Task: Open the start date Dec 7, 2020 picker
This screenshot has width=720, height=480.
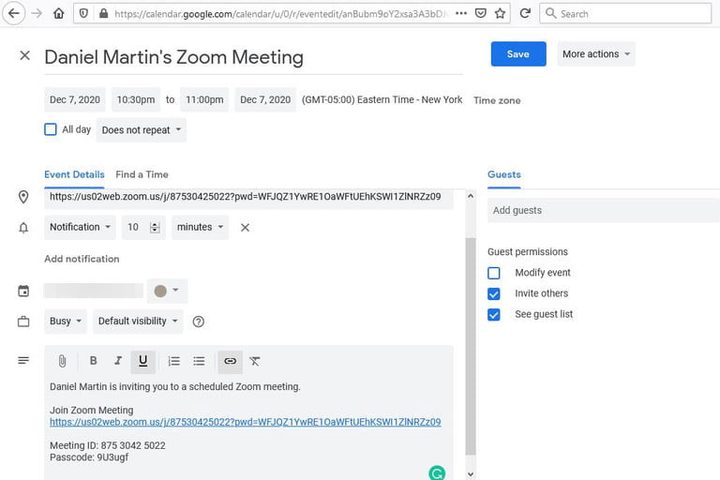Action: [x=75, y=100]
